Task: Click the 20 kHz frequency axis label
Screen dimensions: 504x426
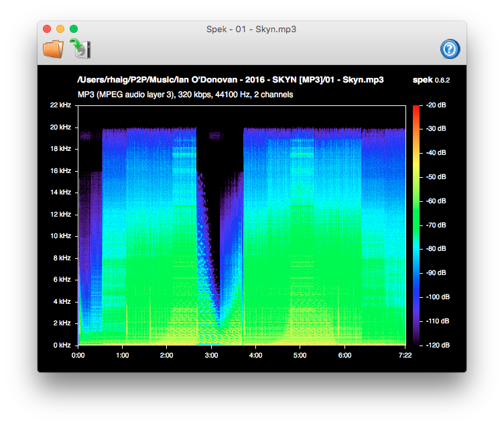Action: [60, 127]
